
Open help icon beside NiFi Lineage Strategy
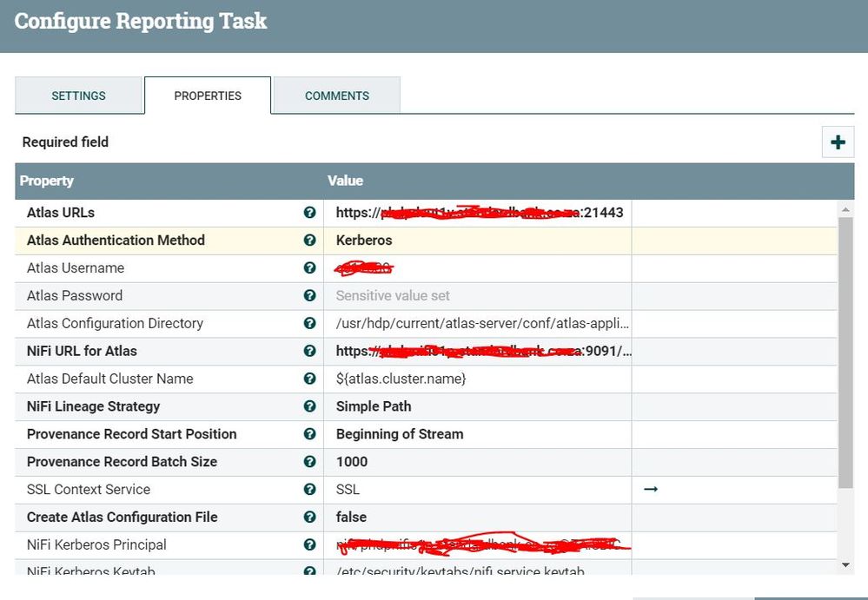310,405
